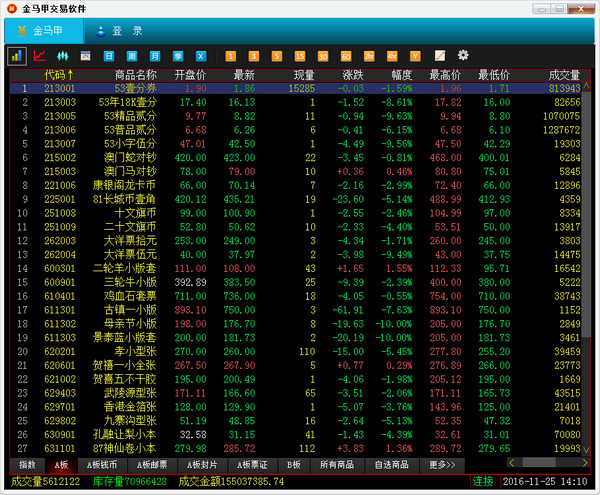Sort by the 成交量 column header

click(564, 75)
